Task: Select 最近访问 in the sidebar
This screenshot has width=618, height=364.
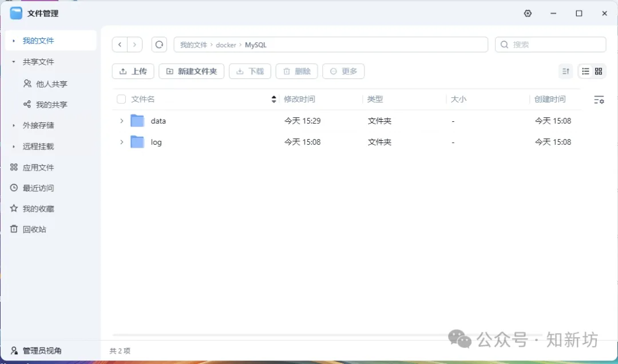Action: pyautogui.click(x=38, y=188)
